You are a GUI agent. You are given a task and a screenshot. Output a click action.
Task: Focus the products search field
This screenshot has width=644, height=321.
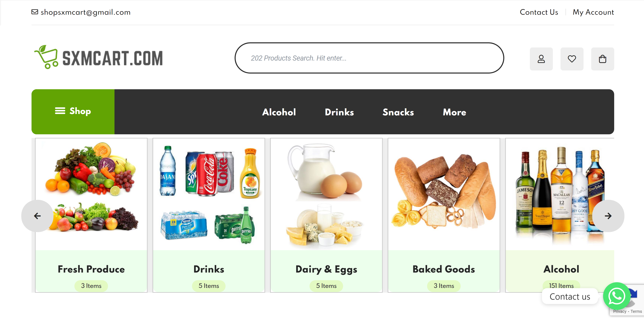(369, 58)
